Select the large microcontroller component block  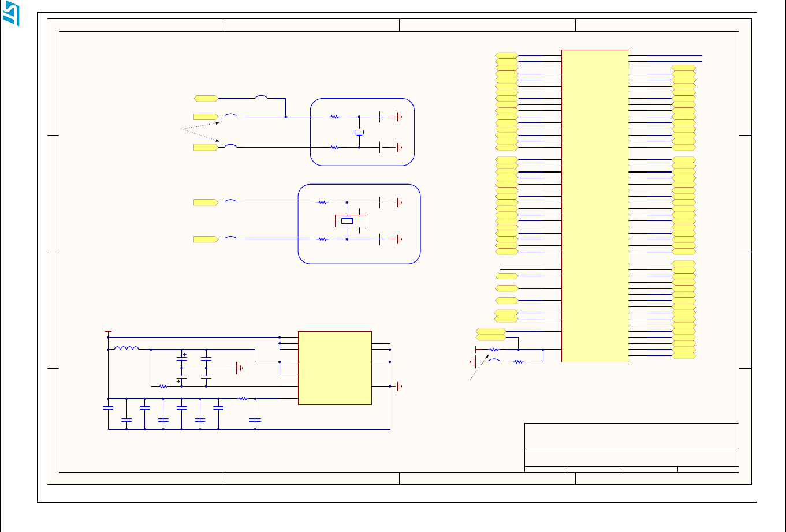[x=595, y=206]
